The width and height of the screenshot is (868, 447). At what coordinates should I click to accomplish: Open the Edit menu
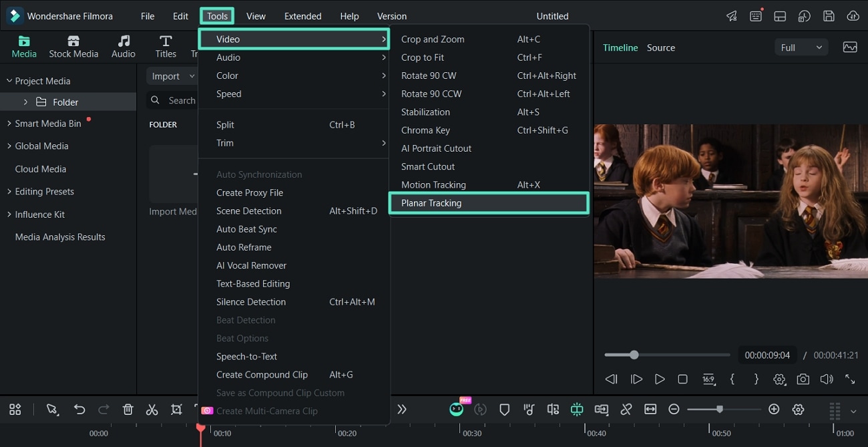tap(180, 16)
